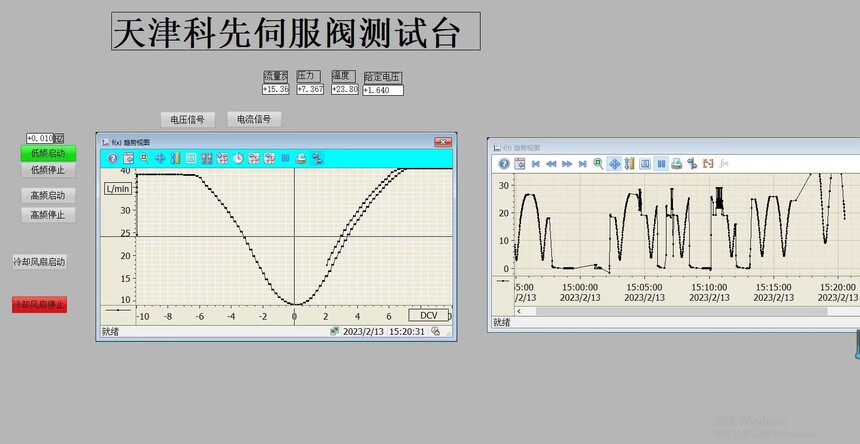This screenshot has width=860, height=444.
Task: Click icon right of 15:20:31 in status bar
Action: 435,331
